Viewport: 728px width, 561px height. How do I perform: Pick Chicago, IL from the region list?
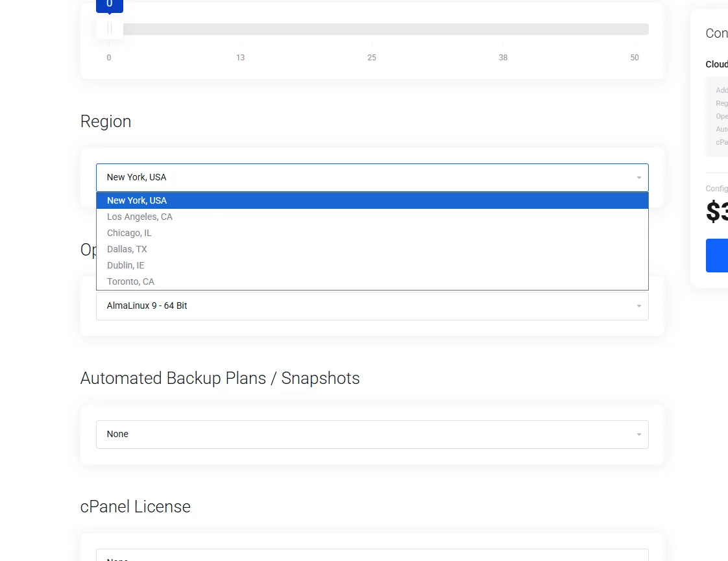372,233
